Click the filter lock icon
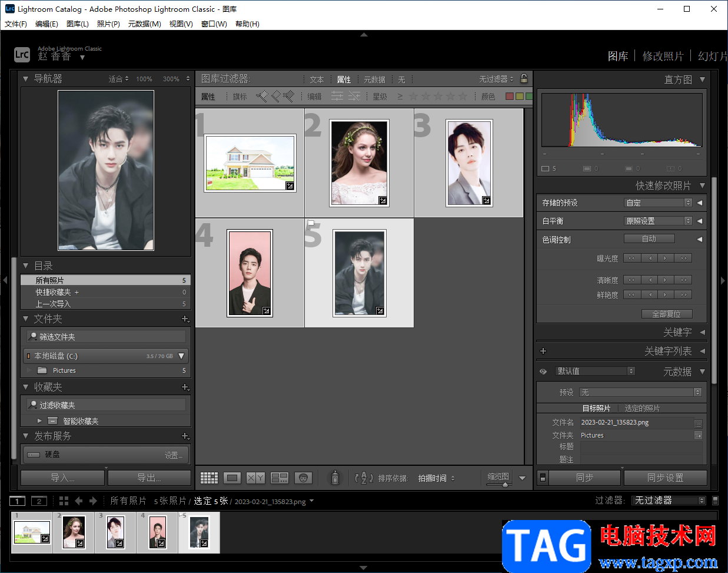 [x=524, y=78]
